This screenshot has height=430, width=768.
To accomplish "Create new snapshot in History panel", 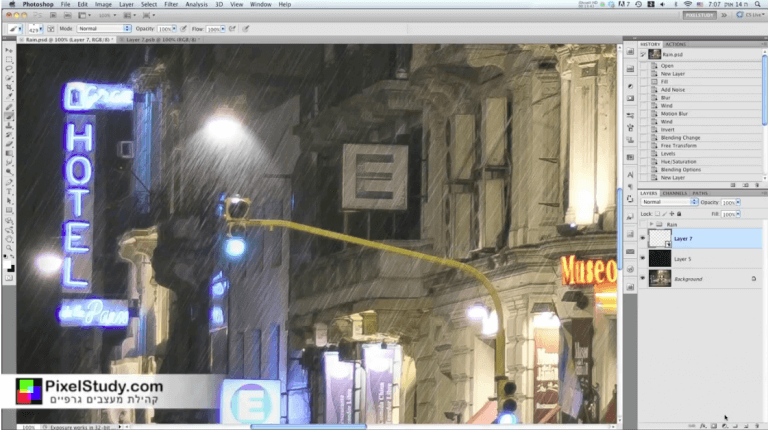I will (x=745, y=185).
